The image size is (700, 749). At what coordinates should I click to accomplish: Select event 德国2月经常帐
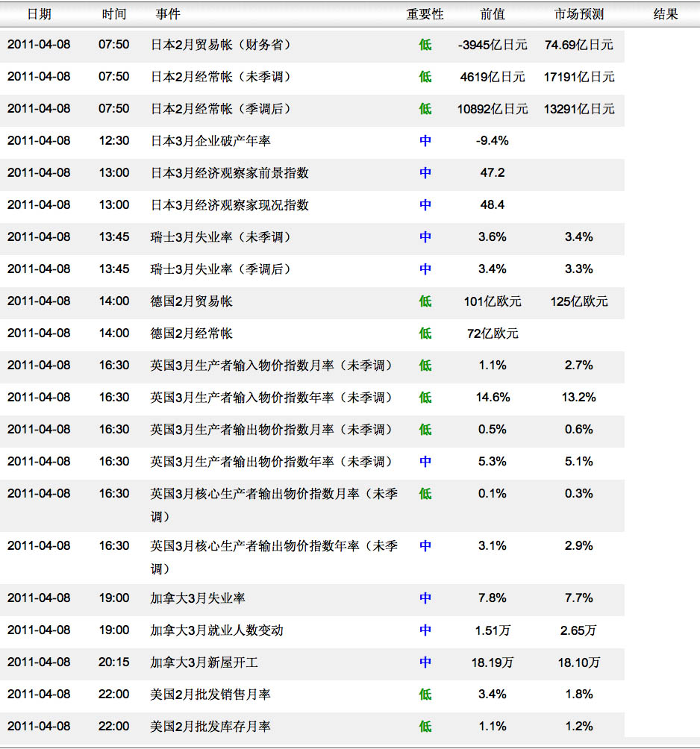coord(192,333)
